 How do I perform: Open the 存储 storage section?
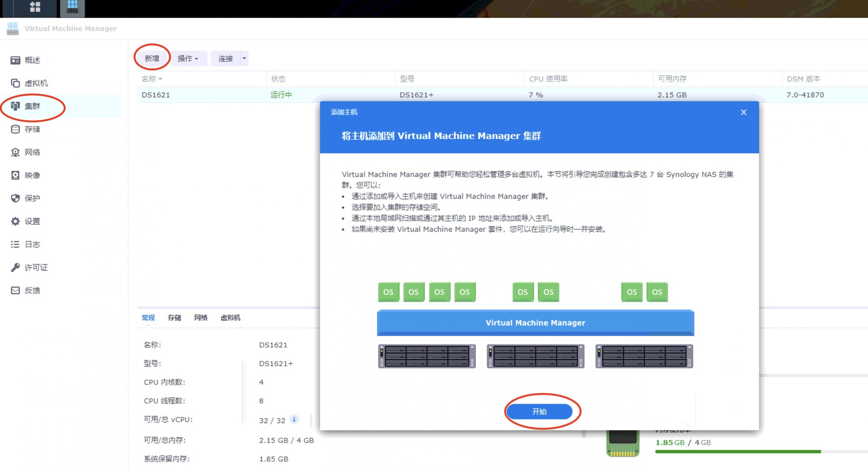[32, 129]
